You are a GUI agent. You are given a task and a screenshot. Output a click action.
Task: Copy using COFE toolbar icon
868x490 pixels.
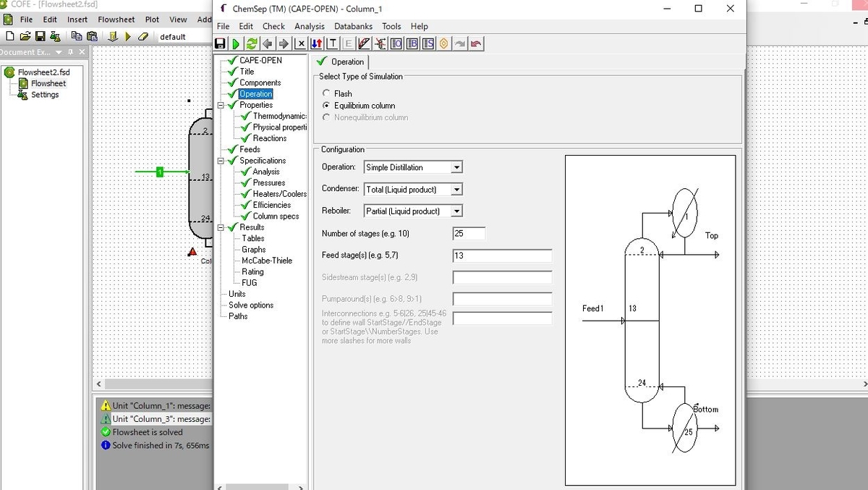[x=77, y=37]
